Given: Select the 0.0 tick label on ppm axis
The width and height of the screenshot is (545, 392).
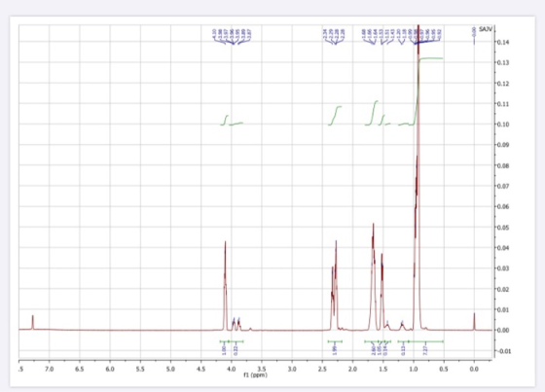Looking at the screenshot, I should click(x=474, y=369).
